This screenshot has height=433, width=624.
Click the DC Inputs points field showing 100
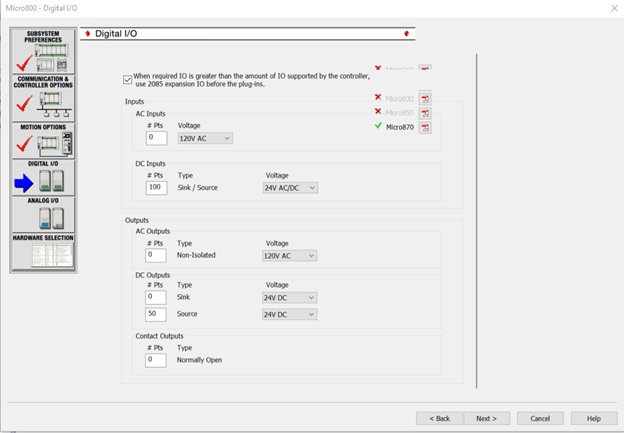[156, 187]
